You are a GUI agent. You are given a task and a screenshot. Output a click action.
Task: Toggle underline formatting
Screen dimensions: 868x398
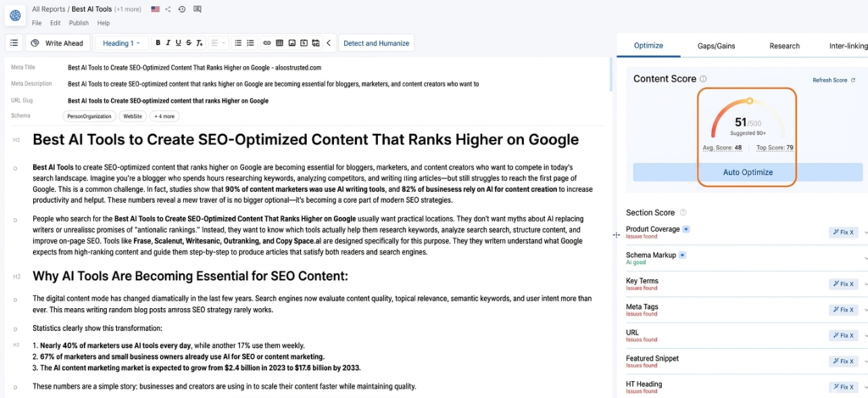pos(178,42)
